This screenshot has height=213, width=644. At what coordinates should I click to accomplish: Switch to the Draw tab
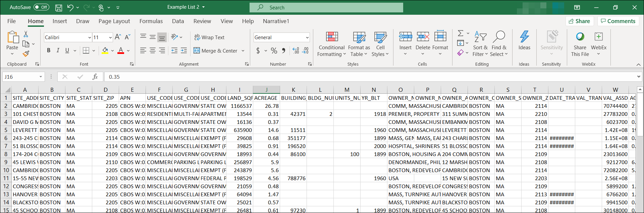coord(83,21)
